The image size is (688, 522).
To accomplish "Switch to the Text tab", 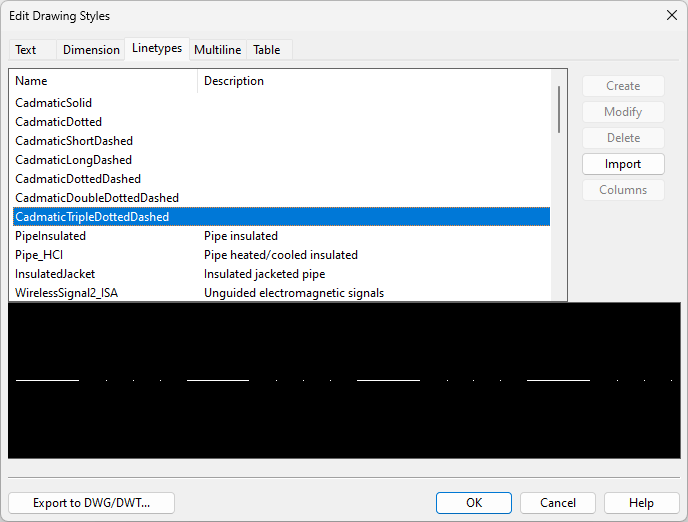I will click(26, 50).
